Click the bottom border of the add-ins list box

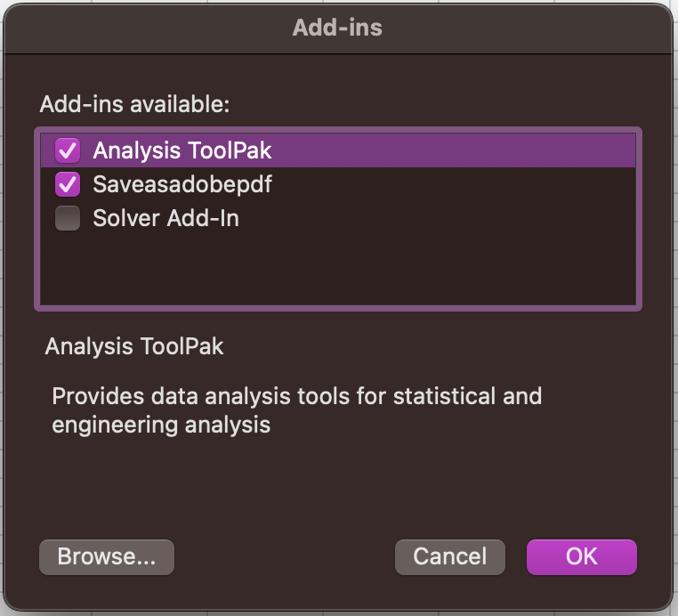(338, 308)
